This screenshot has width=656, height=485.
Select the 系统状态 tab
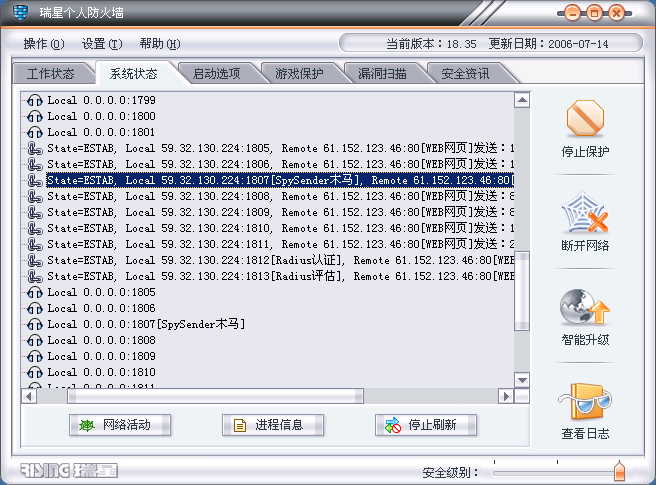coord(133,74)
